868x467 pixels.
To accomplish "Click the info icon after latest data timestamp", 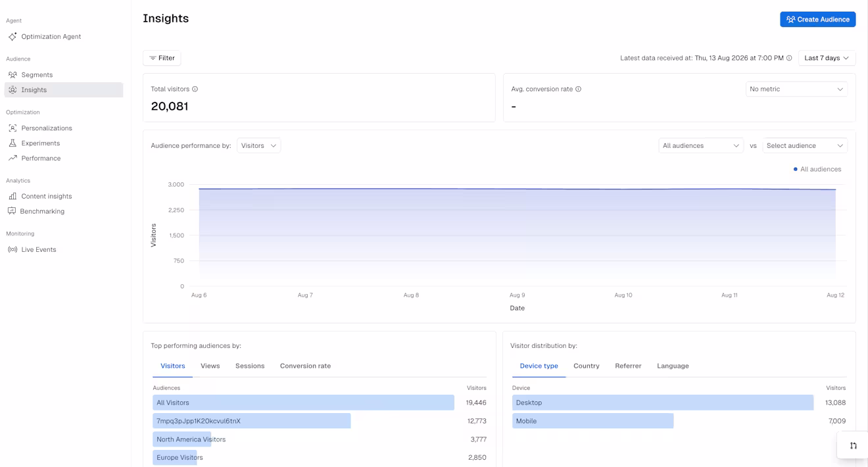I will (789, 59).
